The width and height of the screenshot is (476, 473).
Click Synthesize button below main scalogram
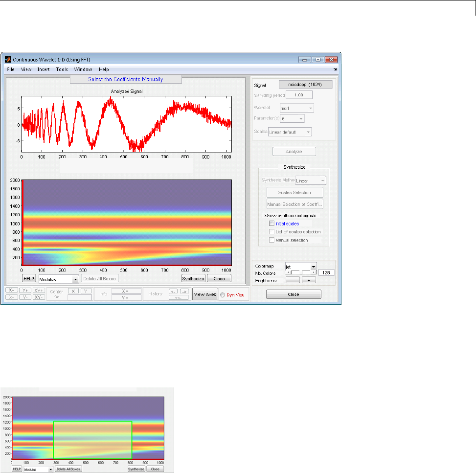point(193,278)
